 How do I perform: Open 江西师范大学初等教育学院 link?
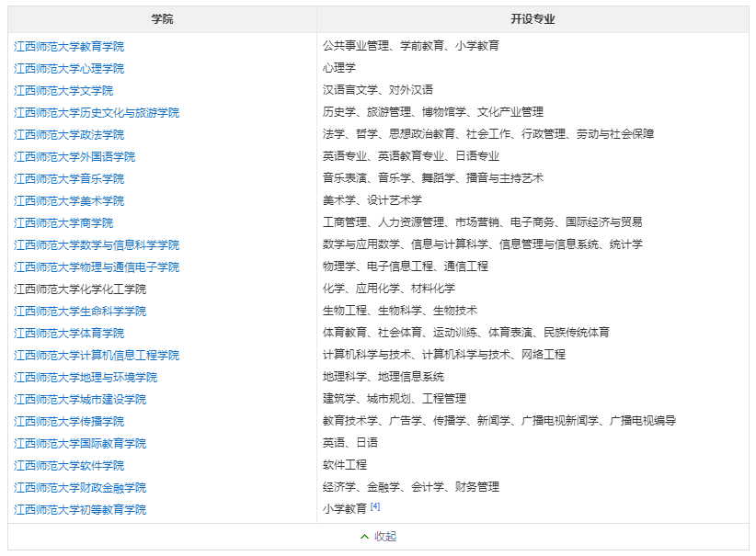(80, 510)
